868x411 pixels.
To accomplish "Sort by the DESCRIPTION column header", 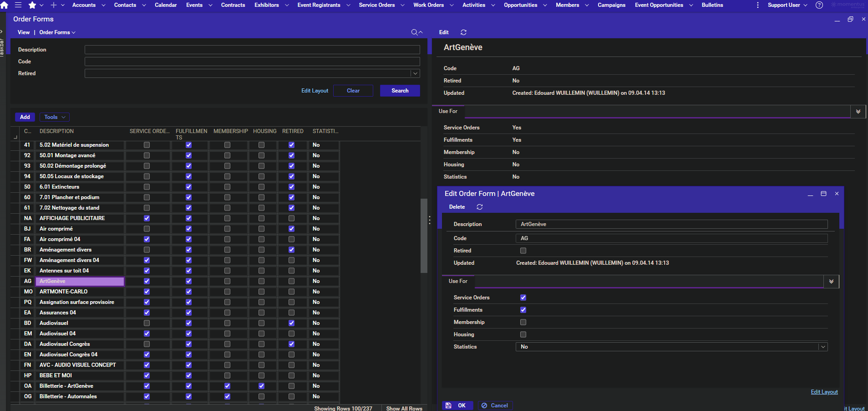I will pos(56,131).
